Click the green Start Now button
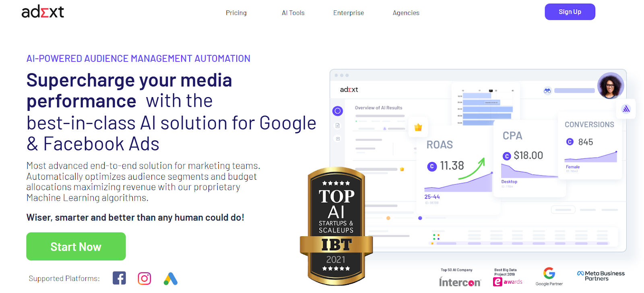This screenshot has width=644, height=293. pos(76,246)
